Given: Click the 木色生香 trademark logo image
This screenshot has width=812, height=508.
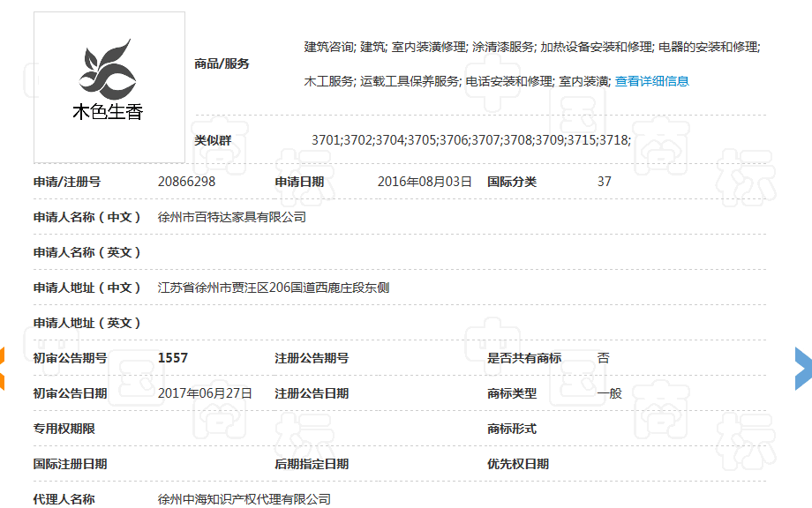Looking at the screenshot, I should coord(109,86).
